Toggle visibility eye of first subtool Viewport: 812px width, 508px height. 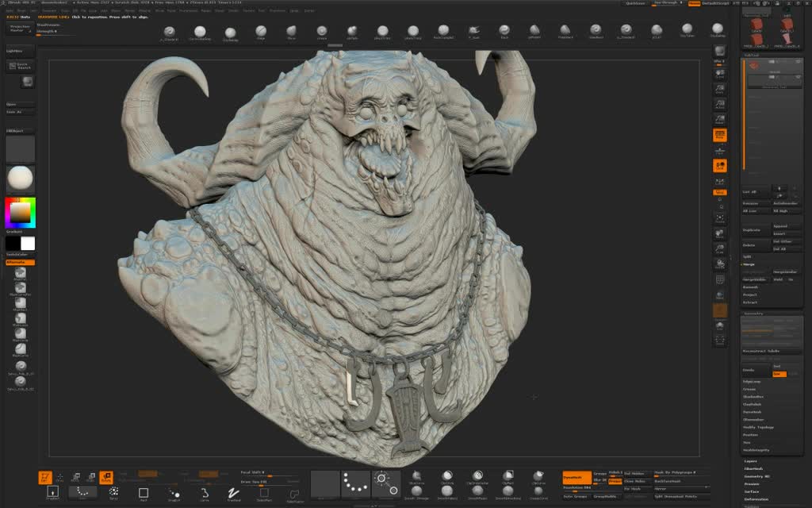tap(798, 62)
